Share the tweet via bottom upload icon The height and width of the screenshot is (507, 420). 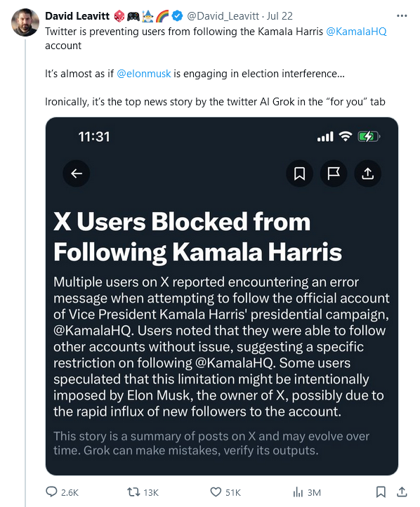[x=402, y=492]
